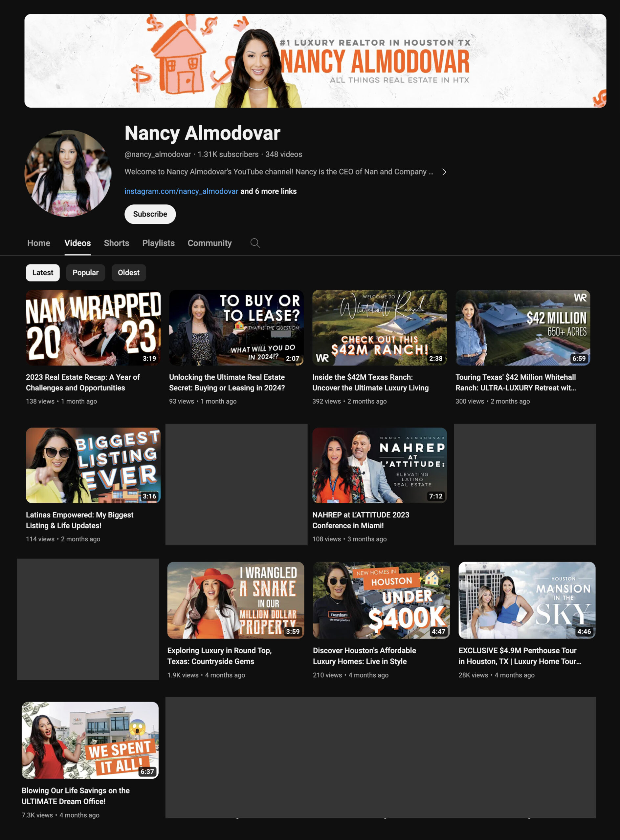Open title '2023 Real Estate Recap: A Year of Challenges'
This screenshot has width=620, height=840.
82,383
